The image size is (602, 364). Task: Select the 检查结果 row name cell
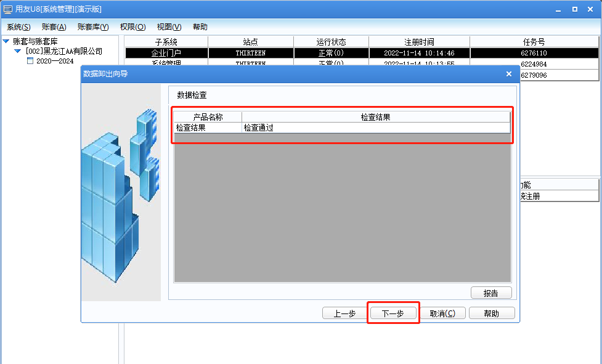[208, 127]
